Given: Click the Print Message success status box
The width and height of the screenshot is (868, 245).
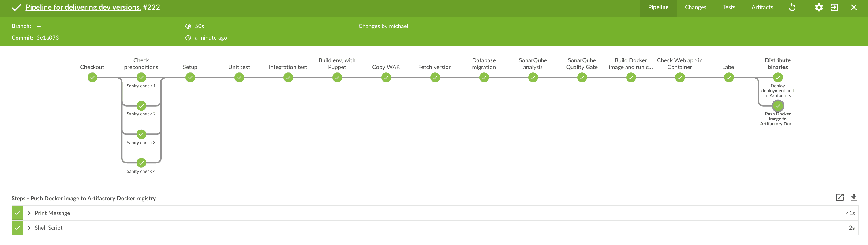Looking at the screenshot, I should click(x=17, y=213).
